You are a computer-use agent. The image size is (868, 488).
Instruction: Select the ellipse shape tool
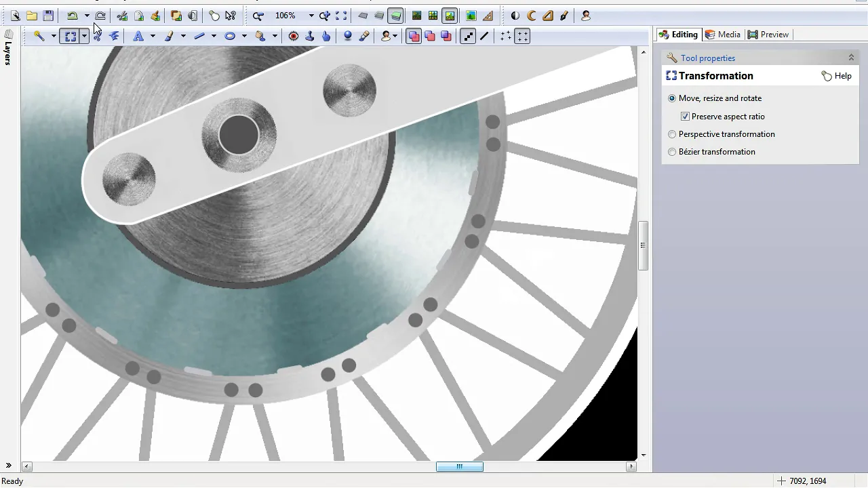tap(230, 36)
